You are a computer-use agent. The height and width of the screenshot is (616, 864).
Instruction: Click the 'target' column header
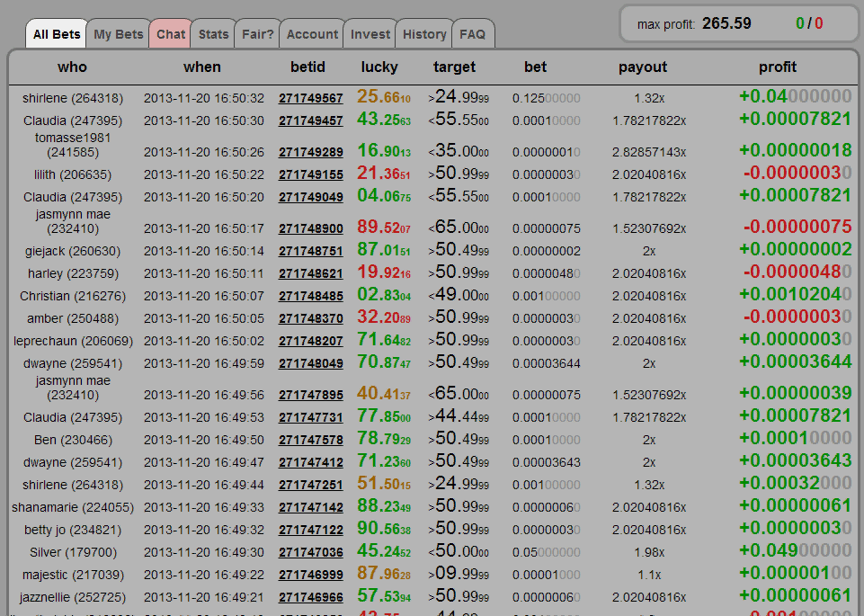[454, 67]
